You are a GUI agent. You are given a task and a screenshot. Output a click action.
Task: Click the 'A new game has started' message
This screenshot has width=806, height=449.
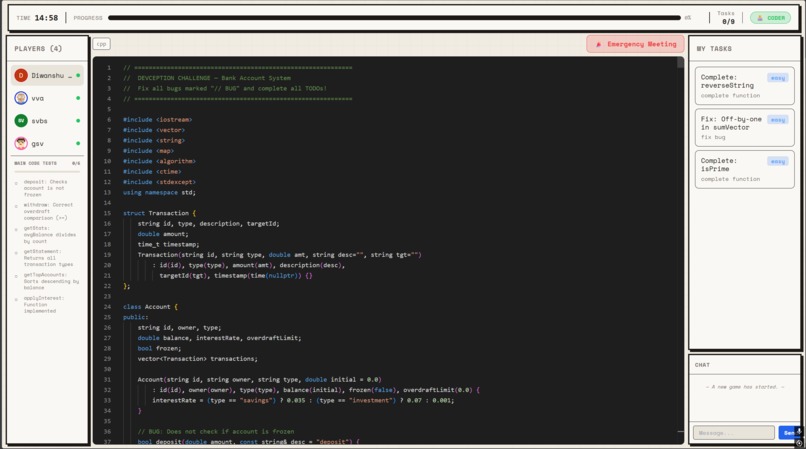coord(744,387)
